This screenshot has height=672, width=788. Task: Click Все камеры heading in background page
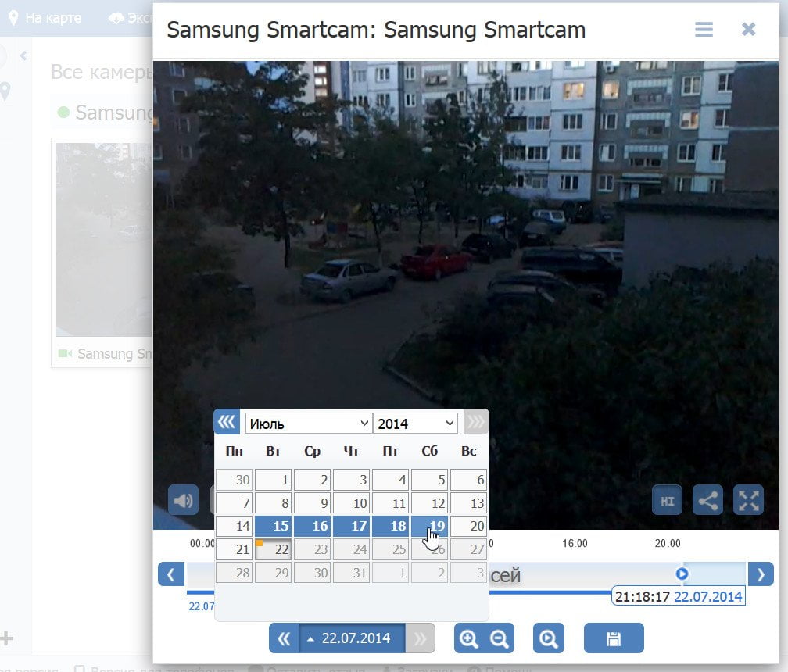point(102,73)
